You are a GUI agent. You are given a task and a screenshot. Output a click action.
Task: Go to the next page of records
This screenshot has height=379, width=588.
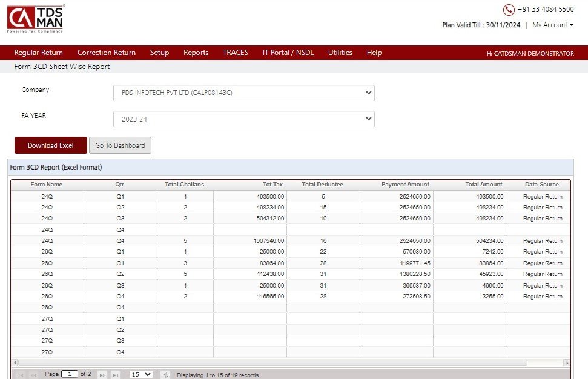(102, 374)
